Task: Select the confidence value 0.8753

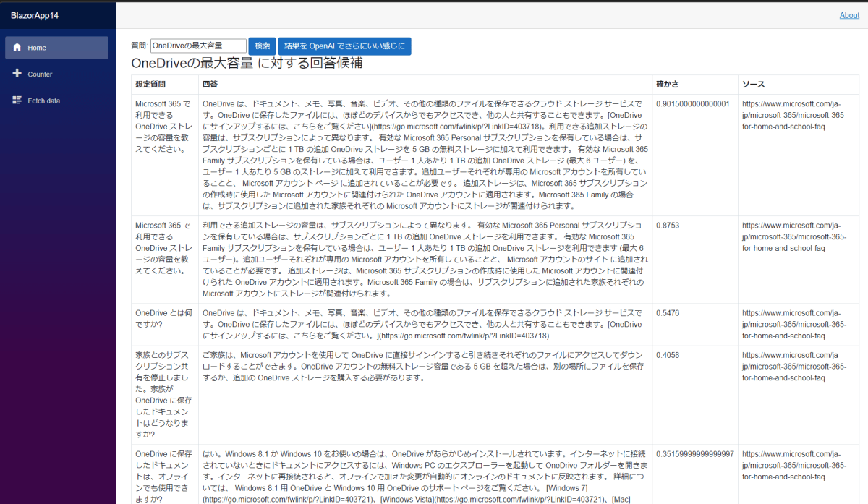Action: coord(668,225)
